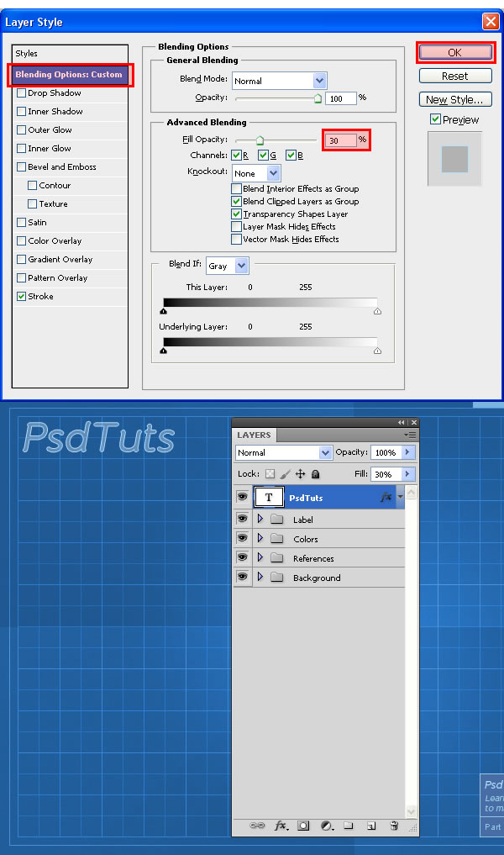Open the layer Fill slider arrow
Screen dimensions: 504x855
tap(407, 474)
